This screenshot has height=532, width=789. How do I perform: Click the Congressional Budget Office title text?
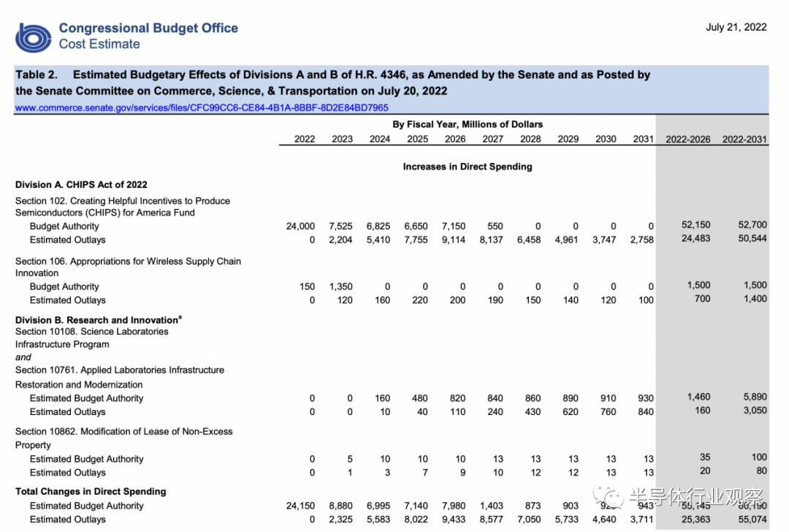tap(148, 28)
